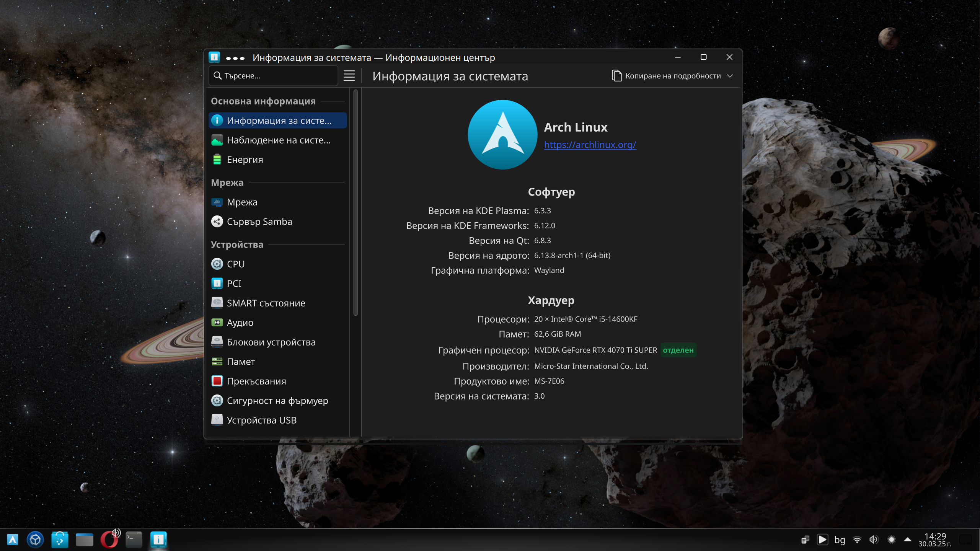Open the clipboard tray icon
Image resolution: width=980 pixels, height=551 pixels.
[805, 540]
